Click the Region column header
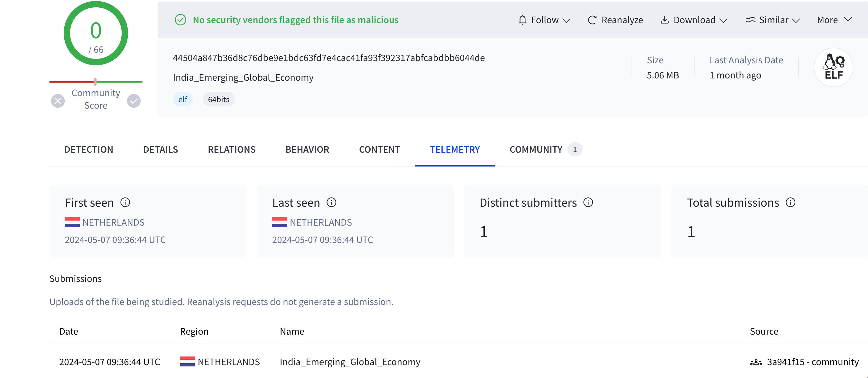This screenshot has width=868, height=378. point(194,331)
